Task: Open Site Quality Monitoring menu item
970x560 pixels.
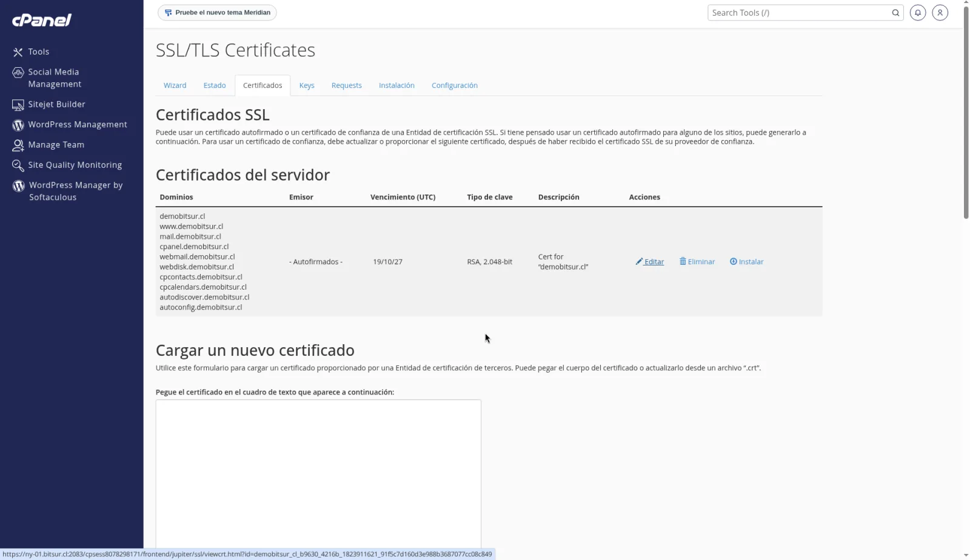Action: click(75, 165)
